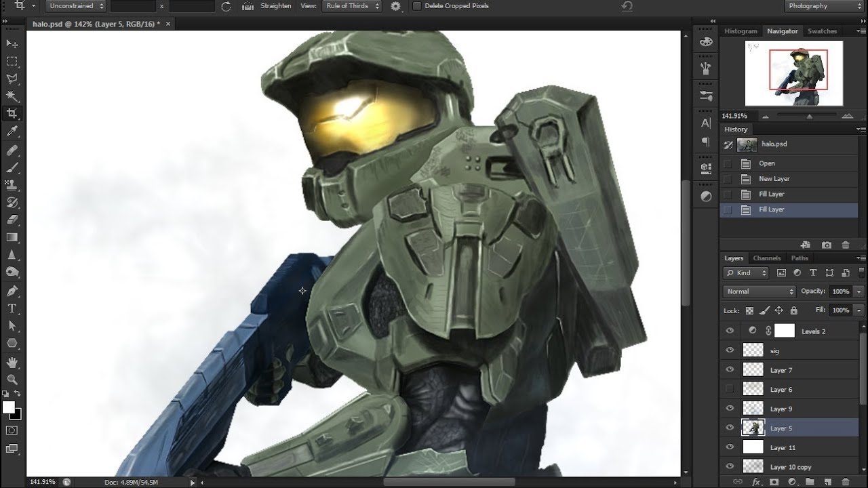Viewport: 868px width, 488px height.
Task: Select the Zoom tool in toolbox
Action: 12,380
